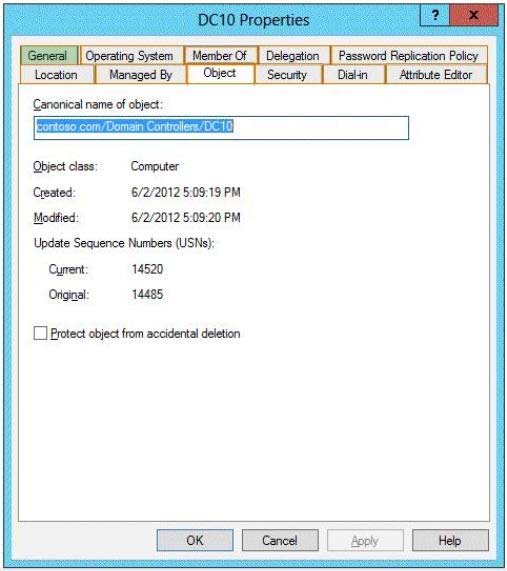Close the DC10 Properties dialog
The height and width of the screenshot is (571, 507).
[x=474, y=15]
